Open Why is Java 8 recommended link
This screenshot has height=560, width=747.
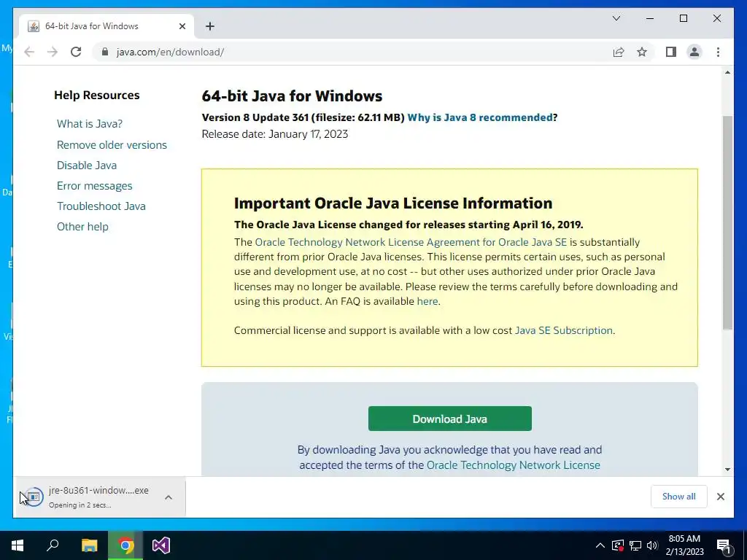click(x=480, y=117)
